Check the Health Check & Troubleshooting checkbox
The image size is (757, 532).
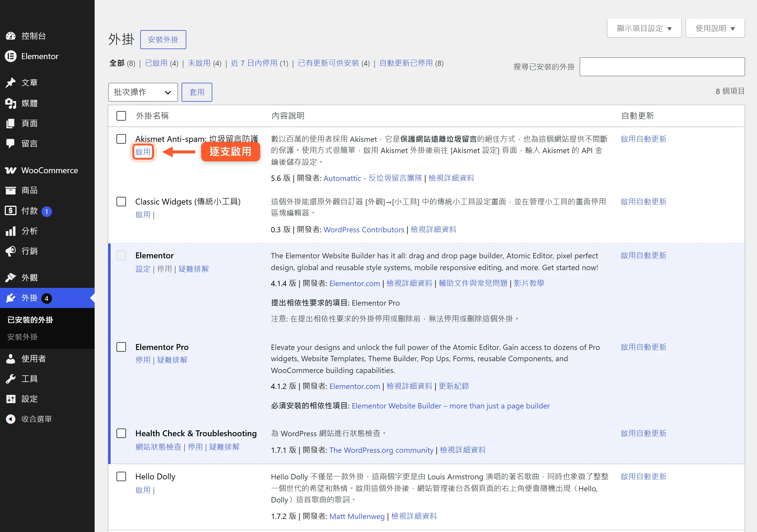click(121, 433)
